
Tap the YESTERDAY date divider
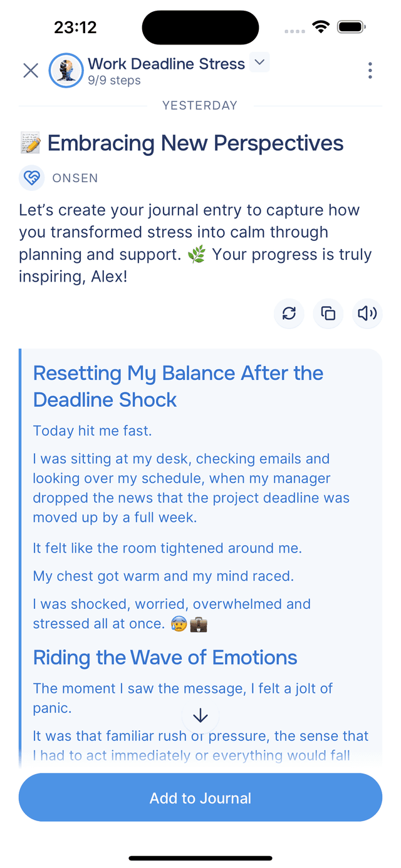[x=200, y=106]
